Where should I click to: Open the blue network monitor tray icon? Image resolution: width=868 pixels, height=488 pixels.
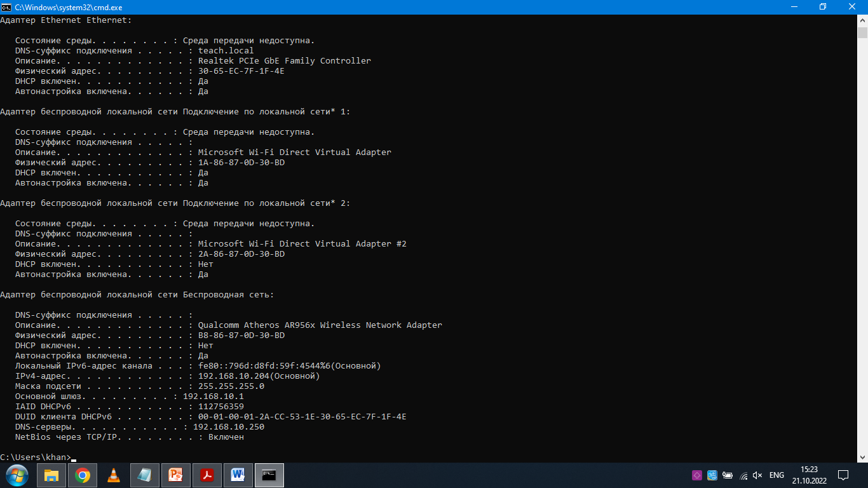[x=712, y=475]
